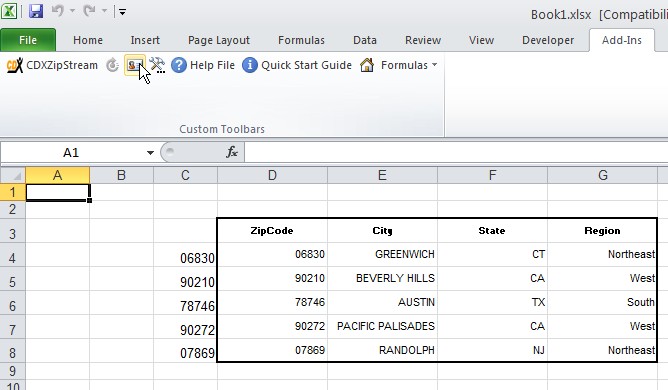Customize the Quick Access Toolbar dropdown
The image size is (668, 390).
coord(122,12)
